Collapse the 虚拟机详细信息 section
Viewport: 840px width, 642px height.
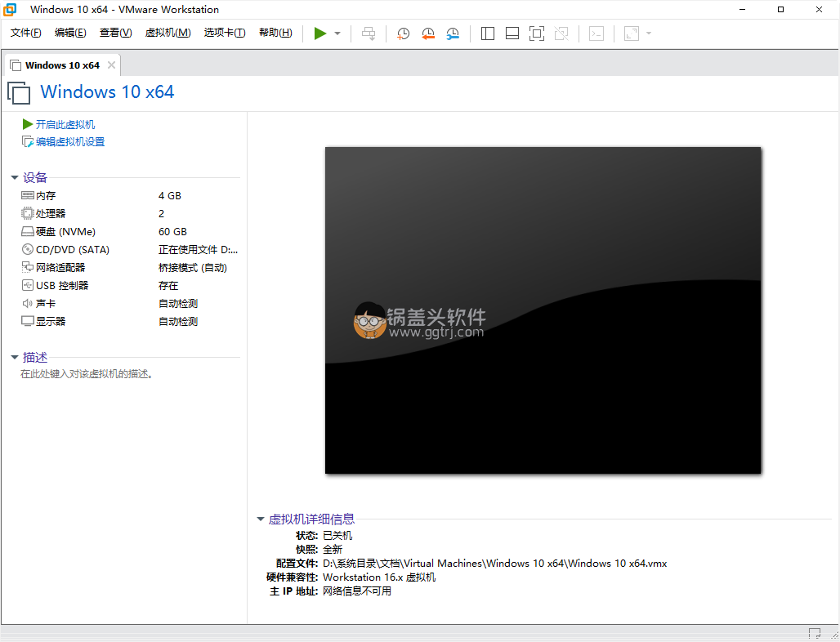click(x=261, y=519)
